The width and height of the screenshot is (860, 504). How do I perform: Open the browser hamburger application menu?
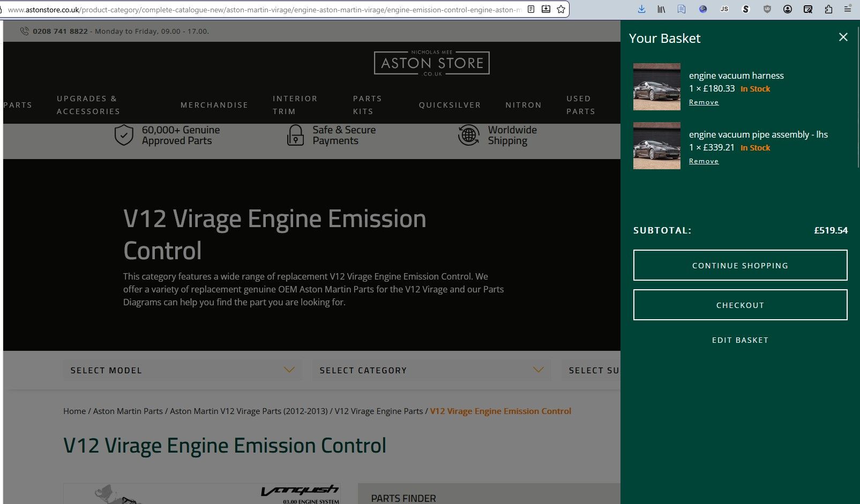[848, 9]
